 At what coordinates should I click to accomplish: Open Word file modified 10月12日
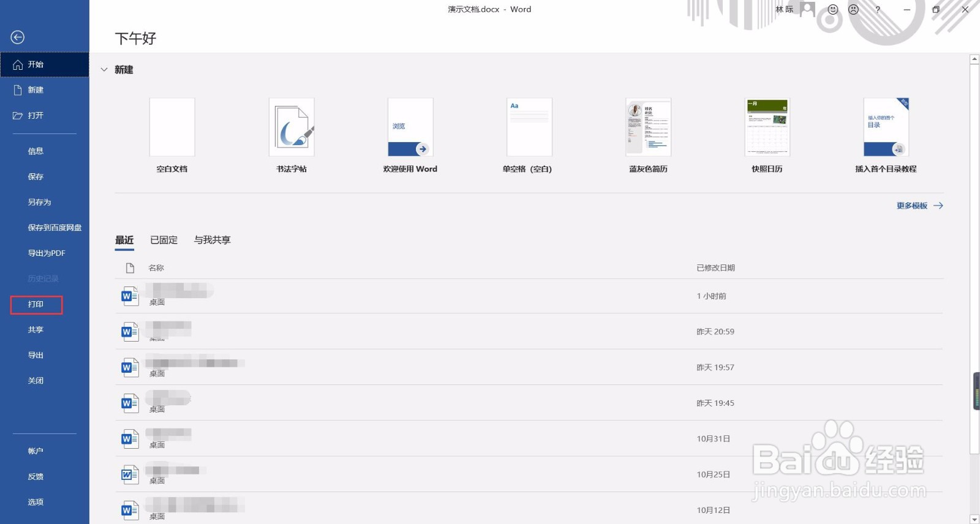[529, 510]
